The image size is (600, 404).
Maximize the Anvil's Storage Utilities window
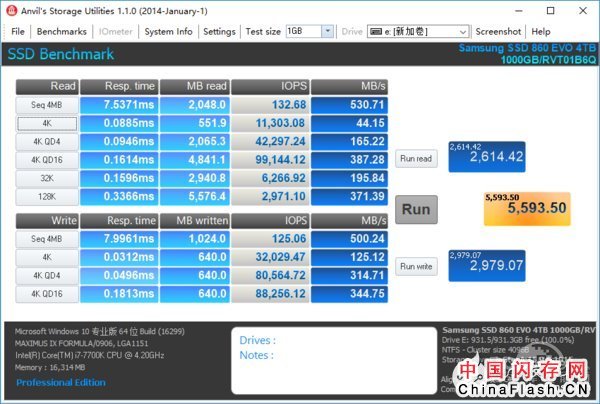point(550,11)
